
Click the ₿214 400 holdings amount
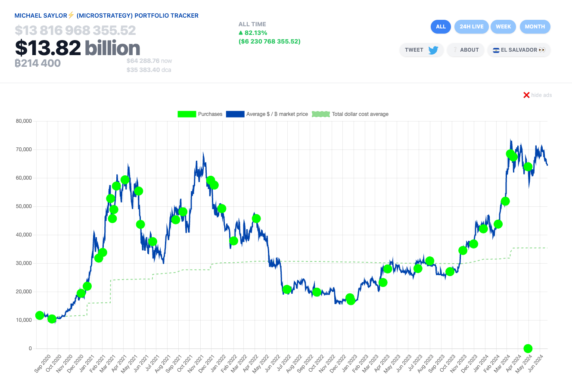pyautogui.click(x=37, y=63)
